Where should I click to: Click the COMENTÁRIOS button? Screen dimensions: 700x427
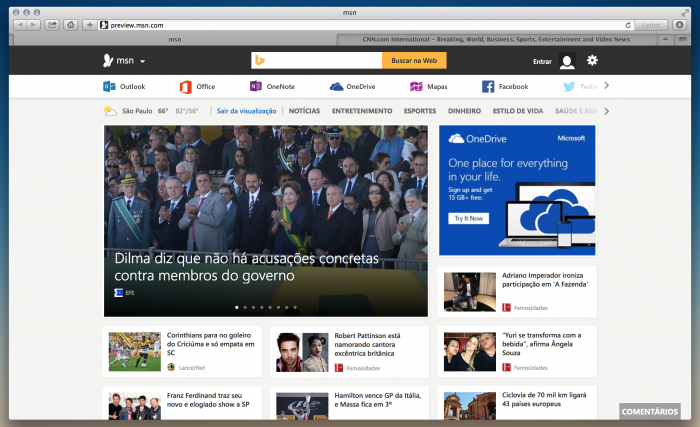coord(650,411)
